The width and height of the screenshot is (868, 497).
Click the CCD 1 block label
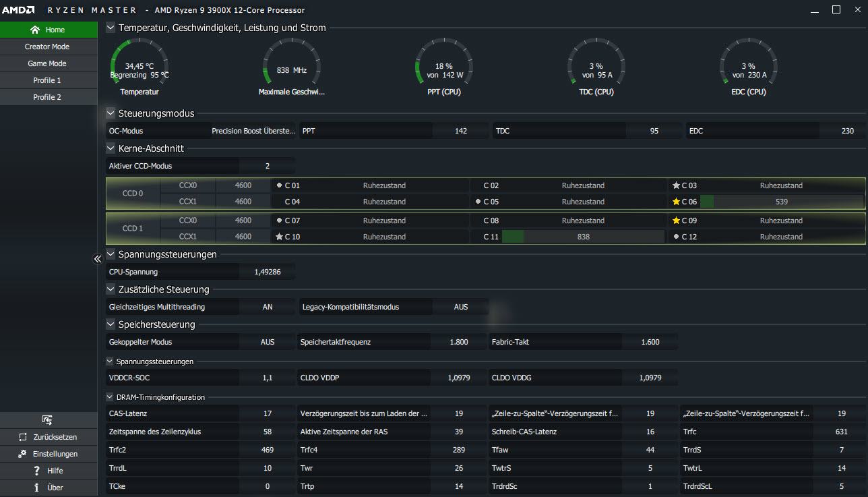pos(133,229)
